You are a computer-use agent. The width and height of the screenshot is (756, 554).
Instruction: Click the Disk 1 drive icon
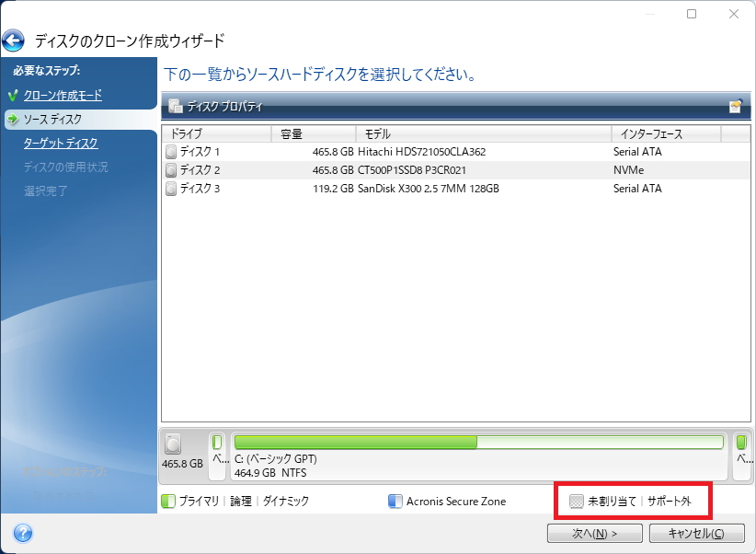(171, 152)
